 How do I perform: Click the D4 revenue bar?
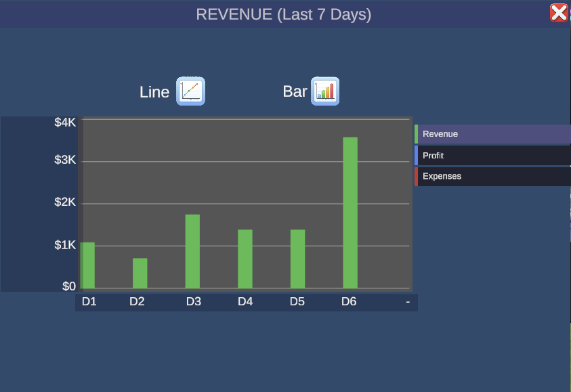[x=245, y=259]
